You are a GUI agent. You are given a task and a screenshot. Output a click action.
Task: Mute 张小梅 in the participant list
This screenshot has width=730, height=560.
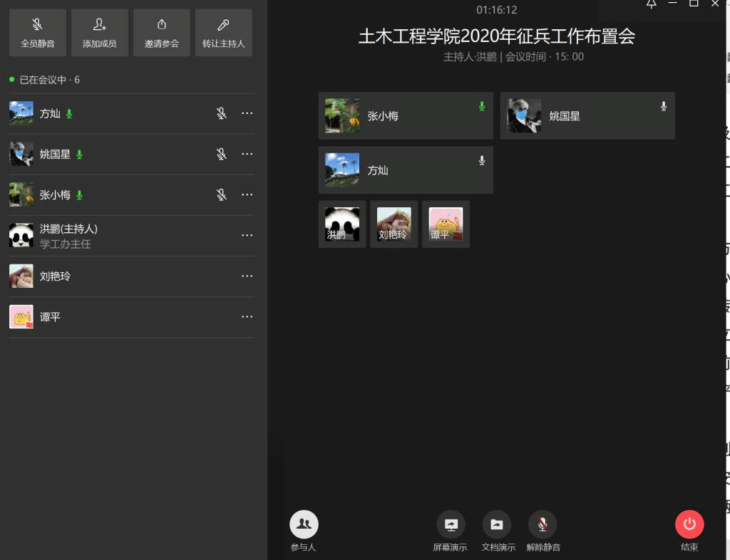pyautogui.click(x=222, y=195)
